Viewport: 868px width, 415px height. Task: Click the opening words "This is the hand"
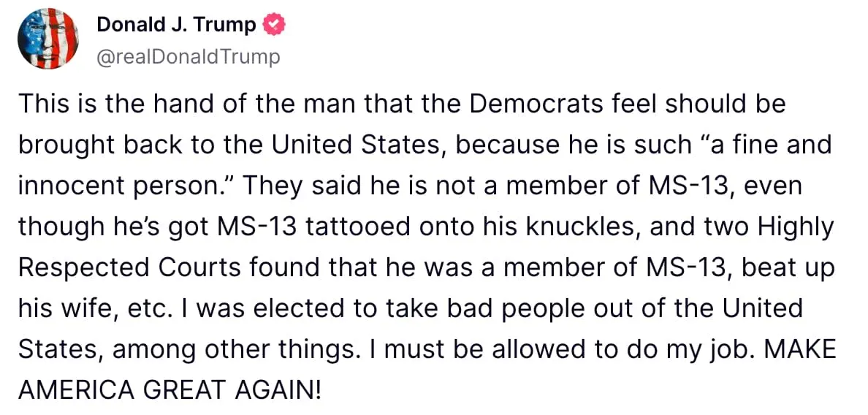(x=105, y=104)
